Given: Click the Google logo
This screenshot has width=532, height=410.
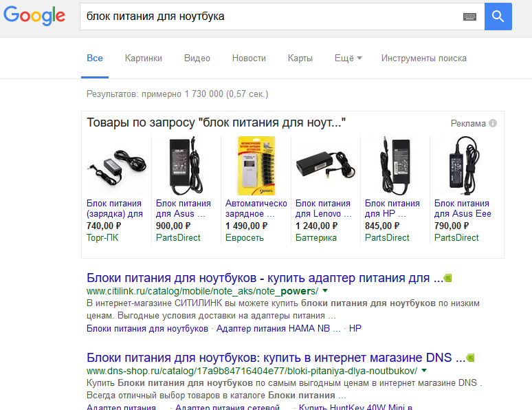Looking at the screenshot, I should pos(34,16).
